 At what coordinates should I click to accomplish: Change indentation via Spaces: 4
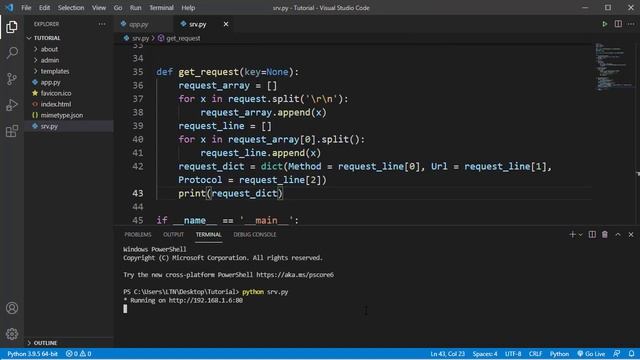coord(485,354)
